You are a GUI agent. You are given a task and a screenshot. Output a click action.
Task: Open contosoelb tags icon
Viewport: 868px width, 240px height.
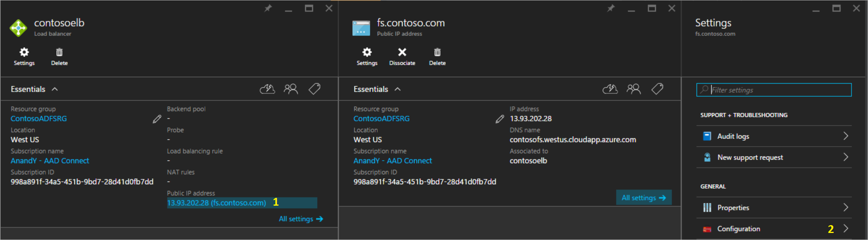coord(314,89)
